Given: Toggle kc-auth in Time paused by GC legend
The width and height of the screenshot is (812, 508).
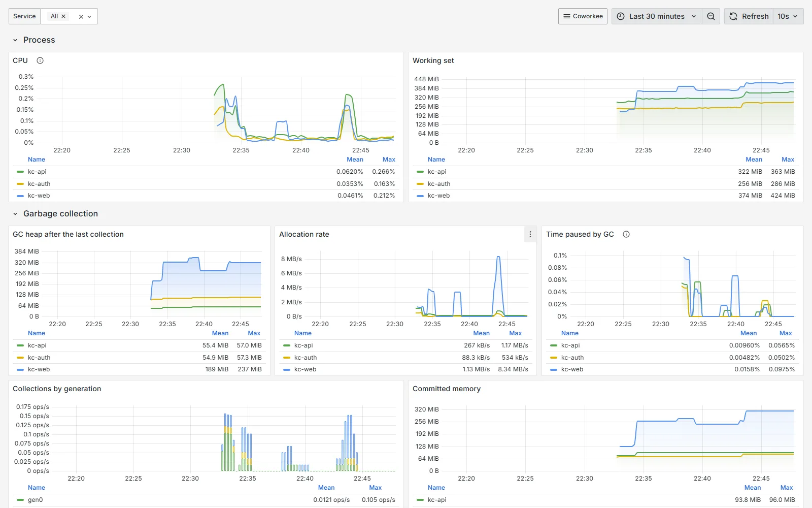Looking at the screenshot, I should [x=572, y=358].
